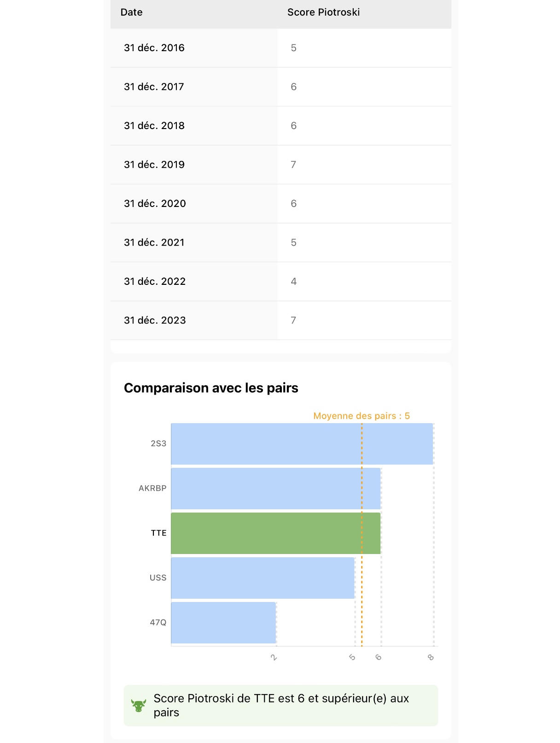
Task: Click the Score Piotroski column header
Action: (x=323, y=12)
